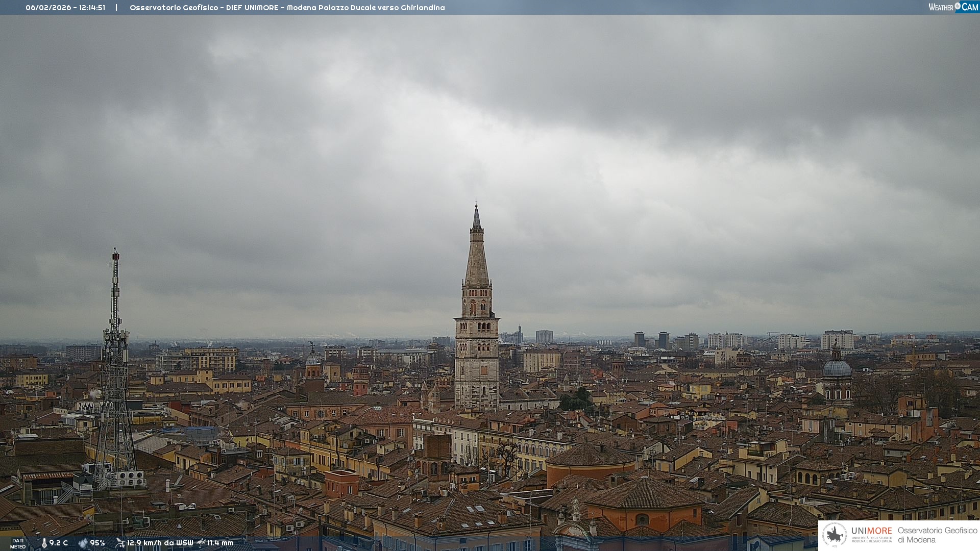Click the WeatherCam logo

953,7
